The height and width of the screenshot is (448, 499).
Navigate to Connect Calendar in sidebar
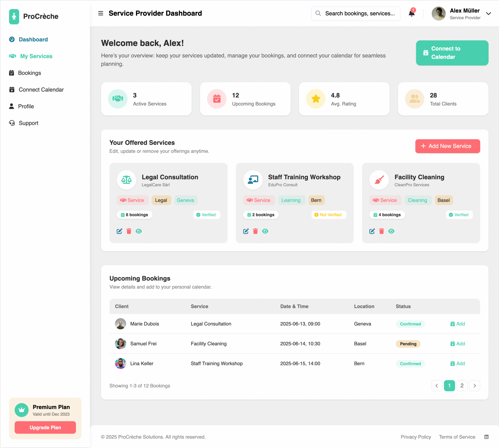coord(41,90)
